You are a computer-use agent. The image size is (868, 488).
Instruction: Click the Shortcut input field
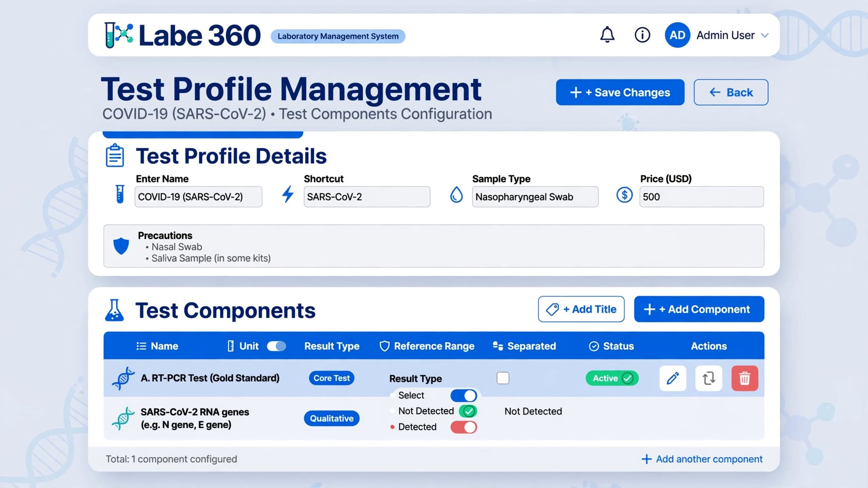(x=367, y=197)
